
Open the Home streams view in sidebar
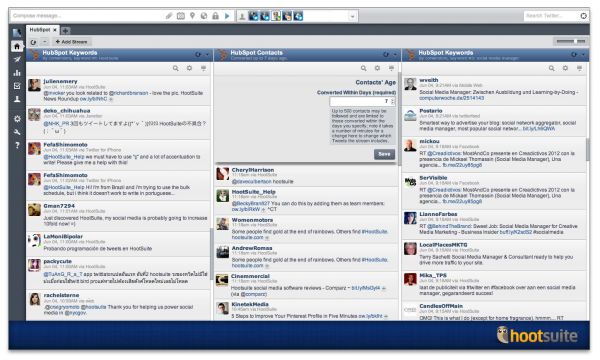tap(17, 46)
